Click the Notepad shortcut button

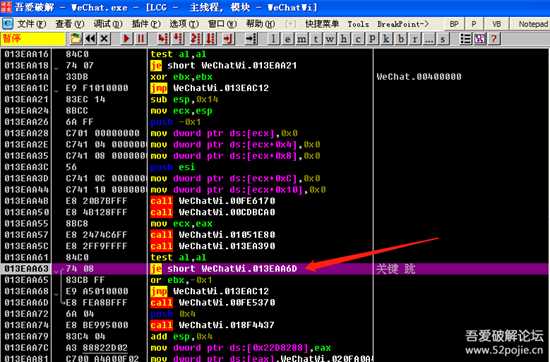534,24
